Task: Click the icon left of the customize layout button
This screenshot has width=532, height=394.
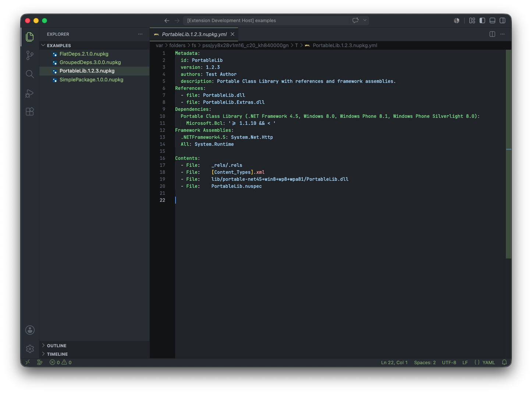Action: (457, 21)
